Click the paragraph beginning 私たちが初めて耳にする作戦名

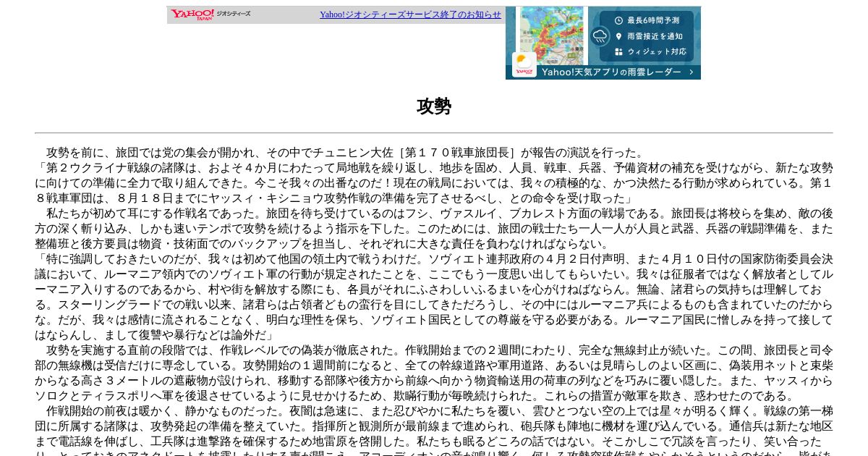(x=434, y=229)
